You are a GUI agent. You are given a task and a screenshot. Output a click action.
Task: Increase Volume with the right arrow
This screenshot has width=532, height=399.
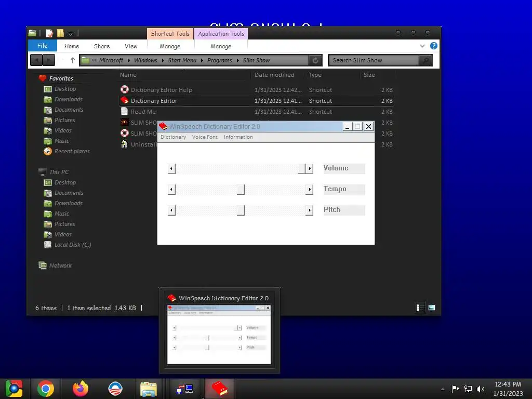click(309, 169)
